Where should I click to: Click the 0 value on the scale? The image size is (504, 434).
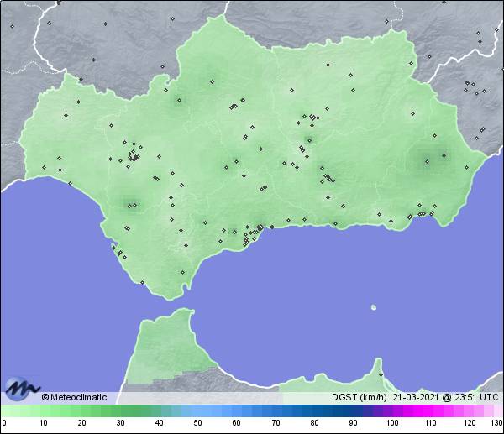(4, 422)
